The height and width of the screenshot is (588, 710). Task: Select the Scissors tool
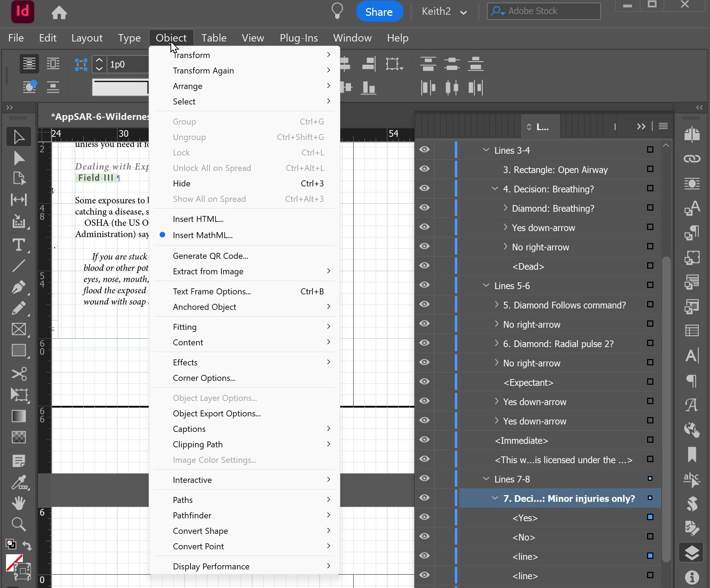(18, 373)
